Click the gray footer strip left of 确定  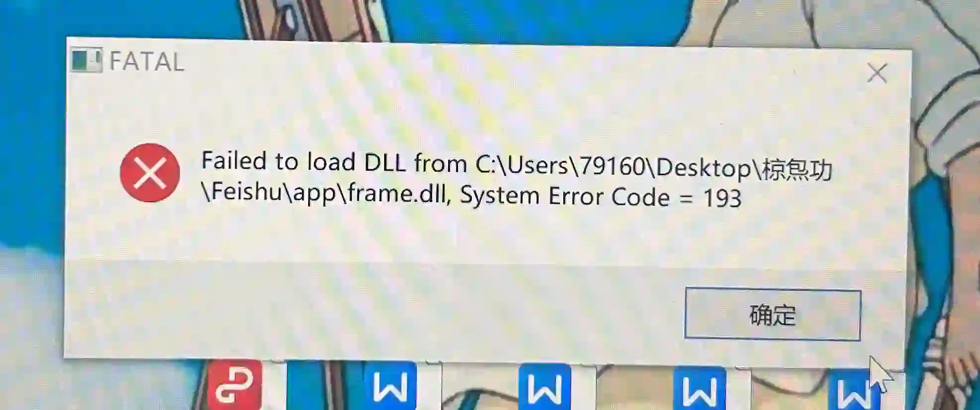pyautogui.click(x=372, y=310)
